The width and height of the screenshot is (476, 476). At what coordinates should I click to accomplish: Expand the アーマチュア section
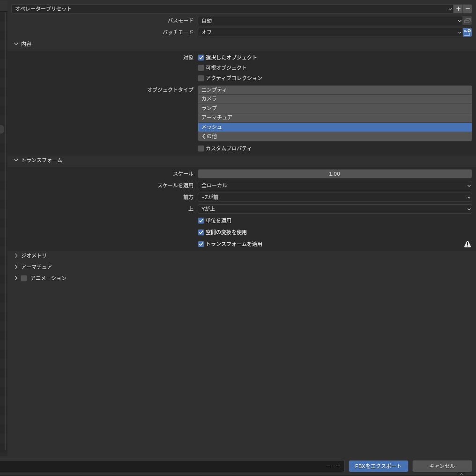[x=36, y=267]
